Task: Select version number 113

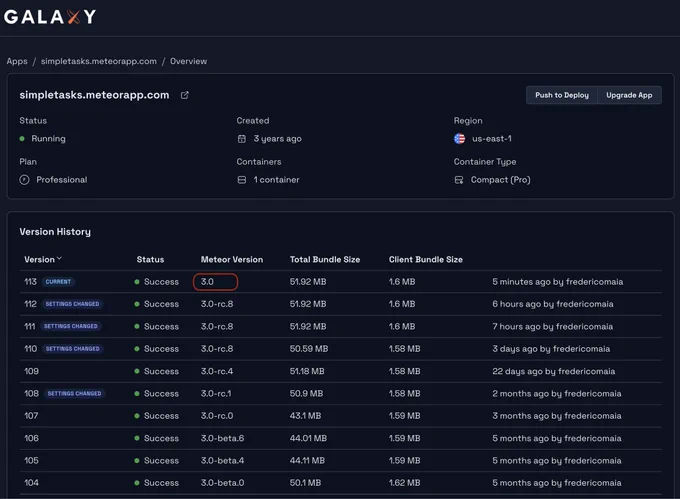Action: [30, 282]
